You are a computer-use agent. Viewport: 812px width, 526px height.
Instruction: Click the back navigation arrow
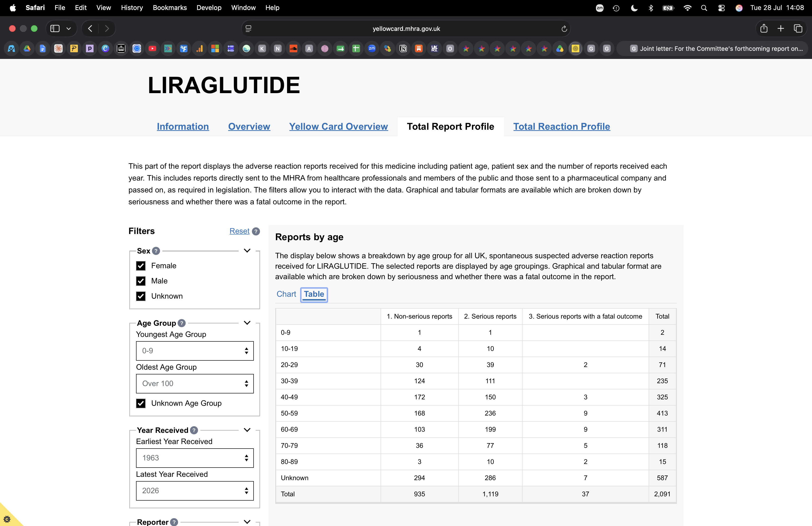pos(90,29)
